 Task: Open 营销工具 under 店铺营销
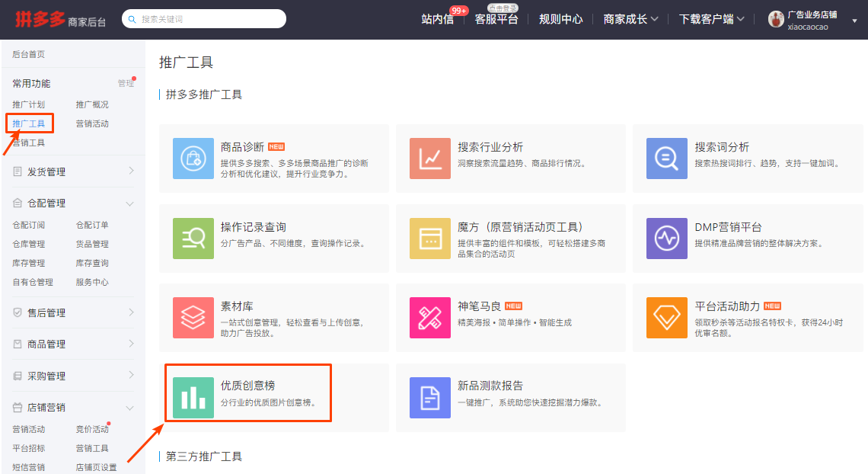tap(92, 448)
